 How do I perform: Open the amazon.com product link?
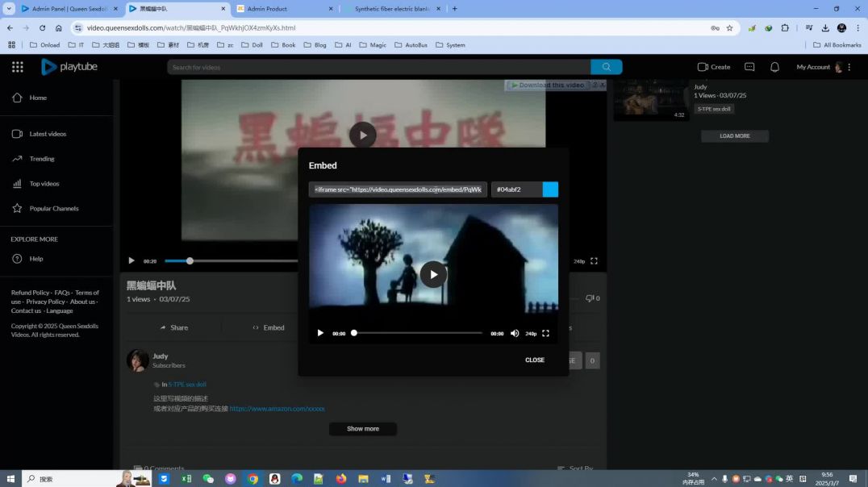click(277, 409)
